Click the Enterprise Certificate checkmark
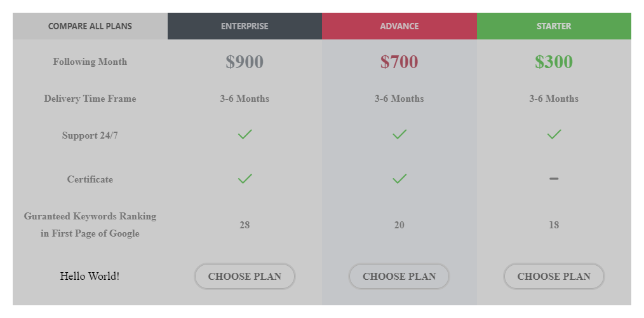 pos(245,179)
